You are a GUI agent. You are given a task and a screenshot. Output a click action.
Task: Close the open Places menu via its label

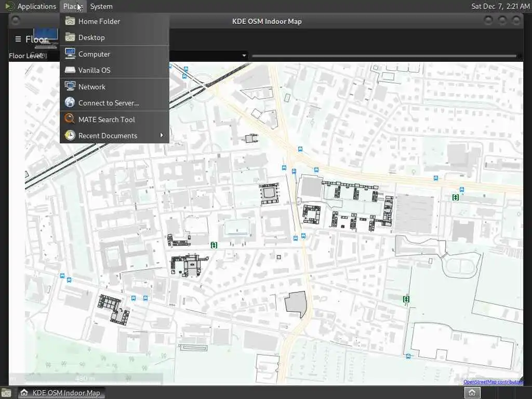coord(73,6)
